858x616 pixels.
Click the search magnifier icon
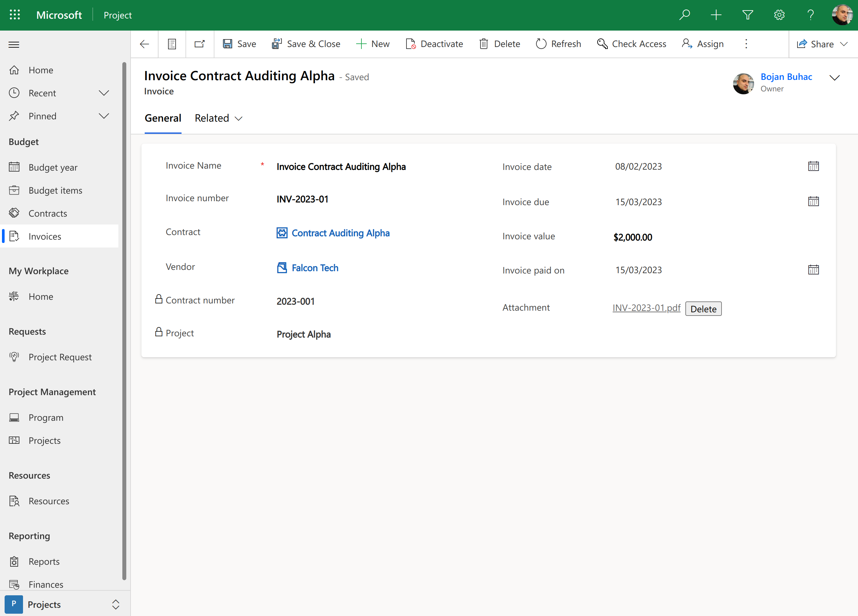684,15
